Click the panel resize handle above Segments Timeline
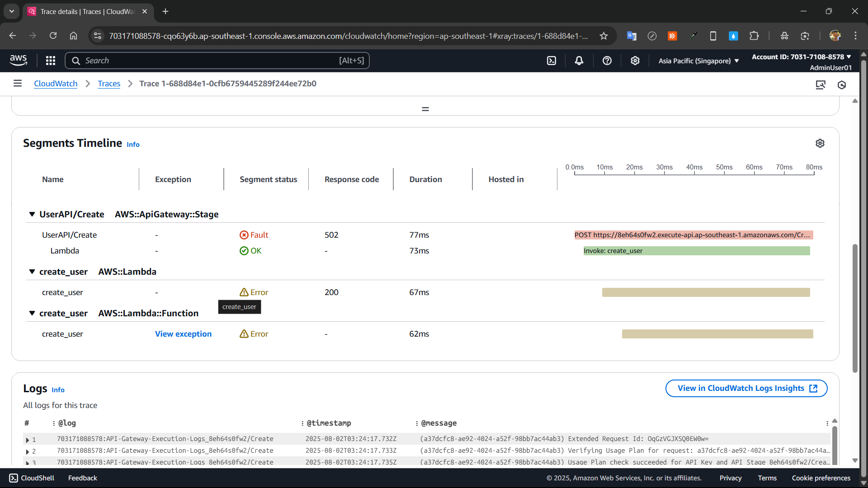 click(x=425, y=109)
